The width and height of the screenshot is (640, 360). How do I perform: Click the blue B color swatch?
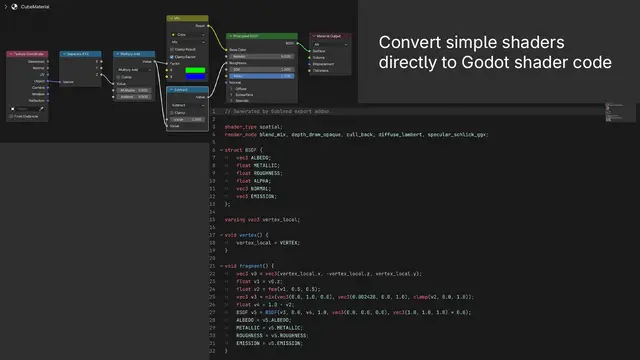tap(195, 76)
